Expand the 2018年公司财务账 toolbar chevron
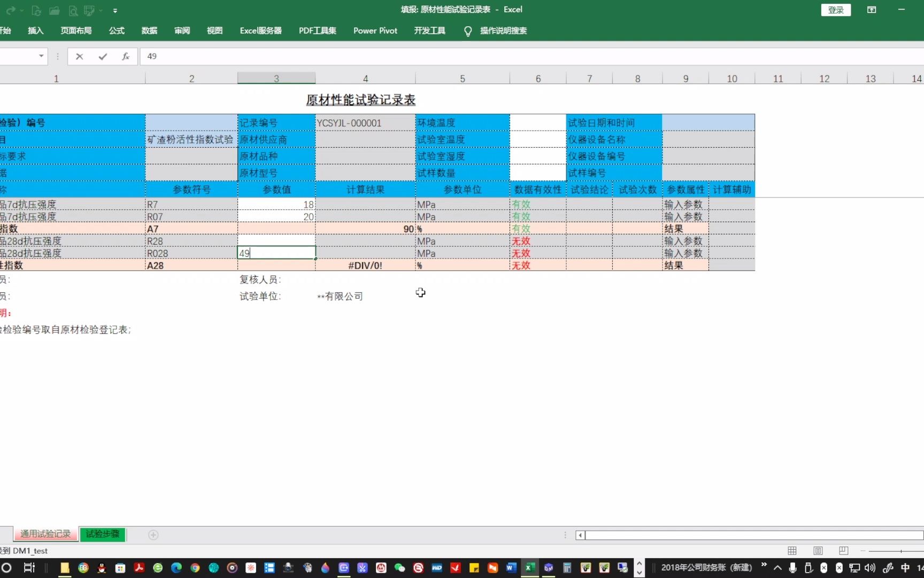The image size is (924, 578). [764, 565]
